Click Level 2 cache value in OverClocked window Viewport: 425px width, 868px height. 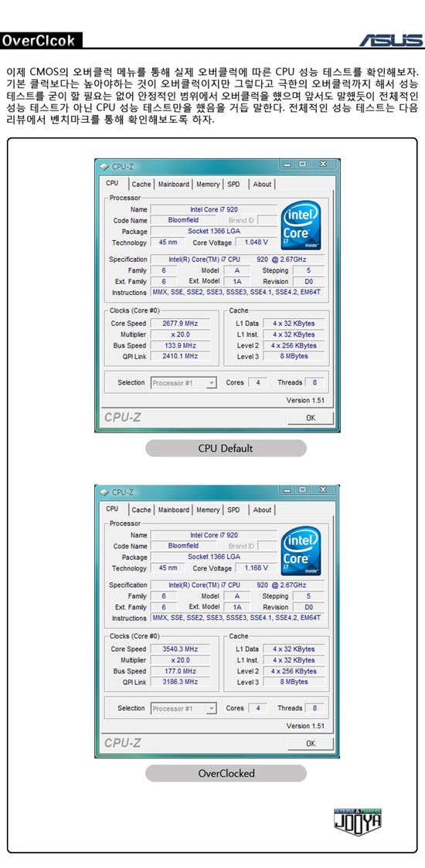click(x=293, y=671)
